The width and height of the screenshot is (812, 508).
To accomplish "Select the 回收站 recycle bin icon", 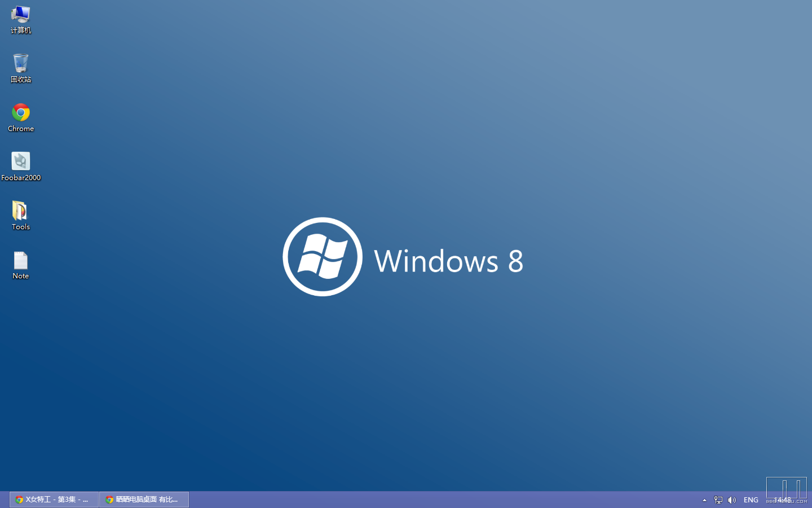I will point(21,68).
